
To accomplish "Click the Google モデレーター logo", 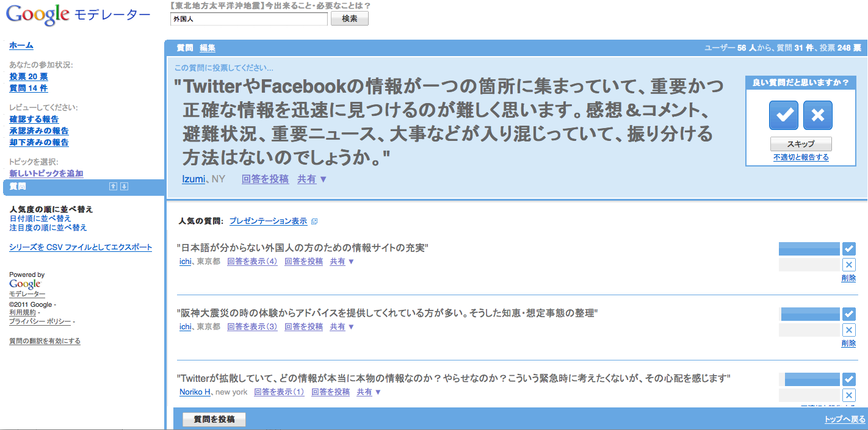I will pos(78,16).
